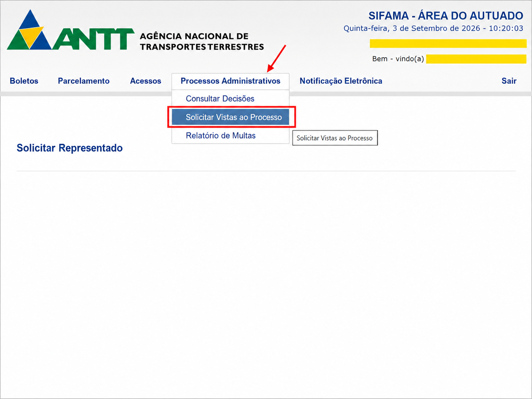The width and height of the screenshot is (532, 399).
Task: Open Processos Administrativos menu
Action: 230,81
